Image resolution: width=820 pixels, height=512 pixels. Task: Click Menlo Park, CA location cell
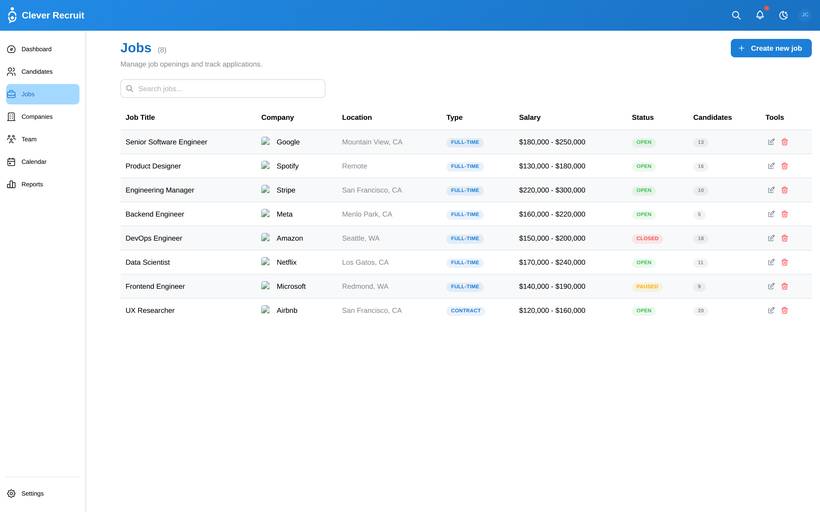(x=367, y=214)
